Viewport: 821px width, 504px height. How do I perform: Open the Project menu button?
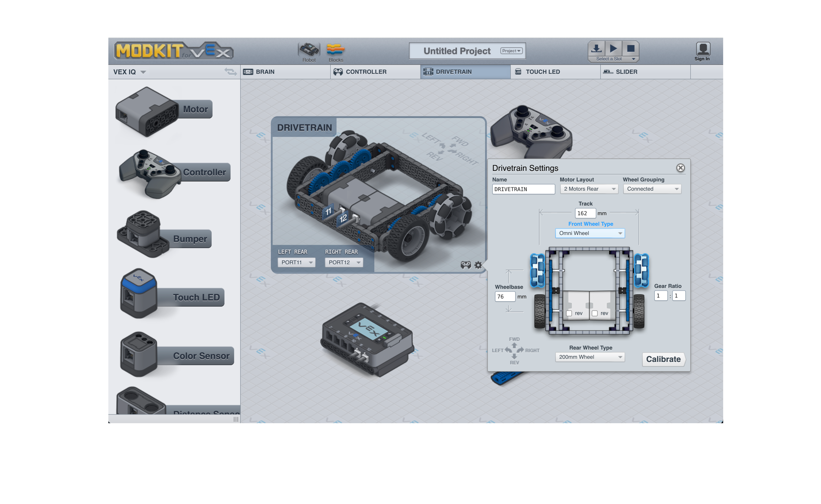click(511, 51)
